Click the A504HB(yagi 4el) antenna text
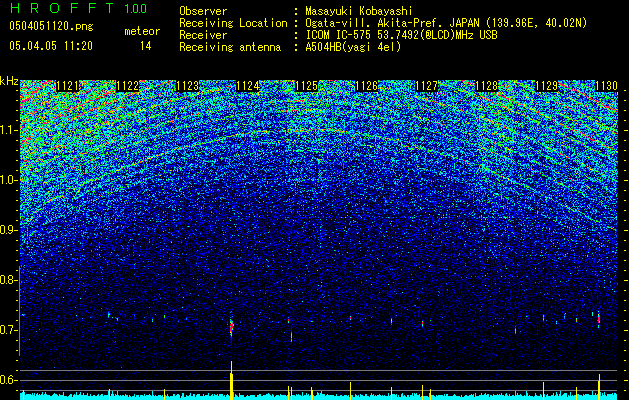Image resolution: width=629 pixels, height=400 pixels. click(353, 47)
